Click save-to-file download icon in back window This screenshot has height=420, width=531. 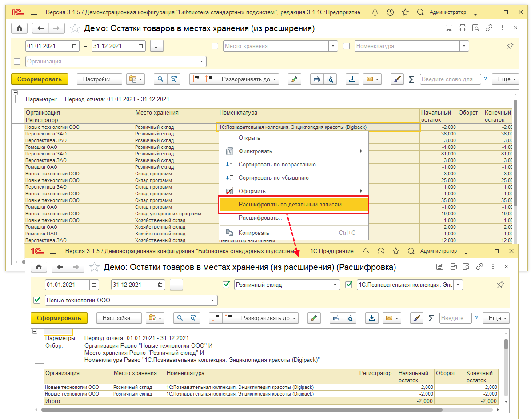pos(352,79)
